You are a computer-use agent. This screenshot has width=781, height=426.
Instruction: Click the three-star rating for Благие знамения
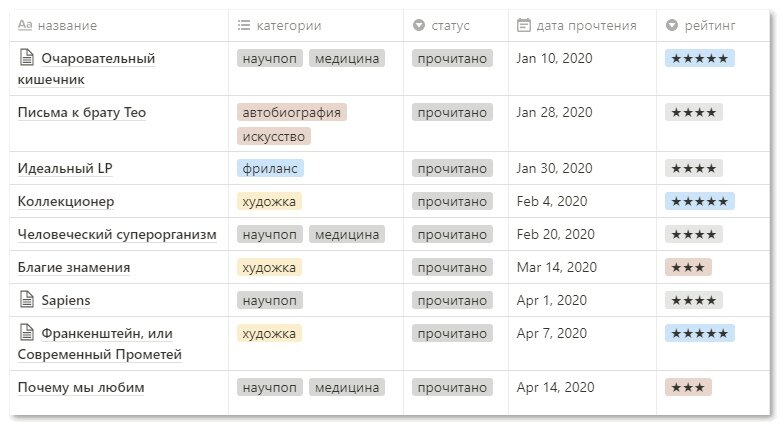click(x=687, y=268)
